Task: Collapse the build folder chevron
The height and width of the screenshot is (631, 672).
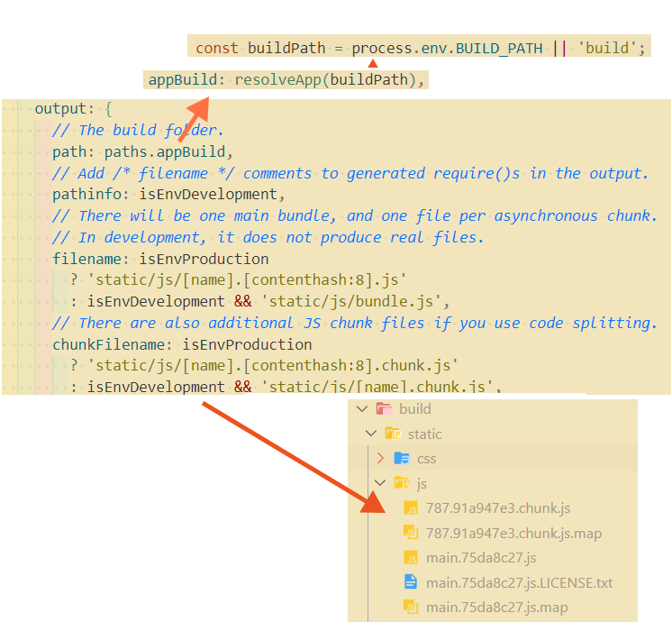Action: click(x=362, y=409)
